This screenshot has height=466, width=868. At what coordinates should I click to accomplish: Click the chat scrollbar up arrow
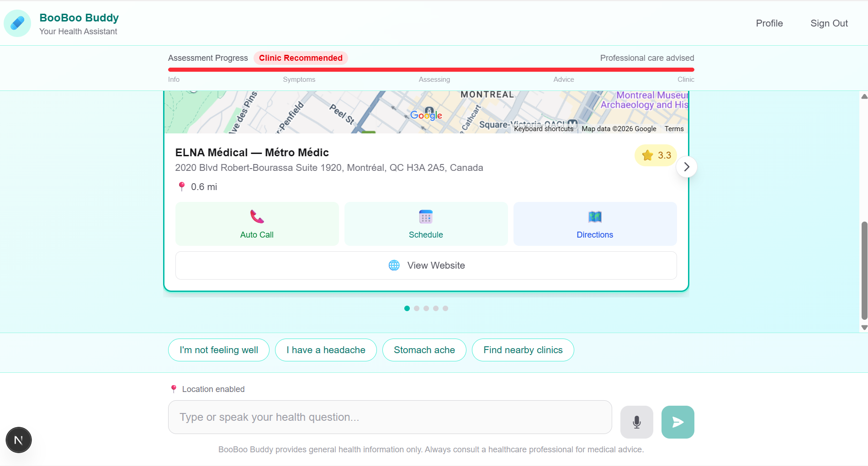[864, 96]
